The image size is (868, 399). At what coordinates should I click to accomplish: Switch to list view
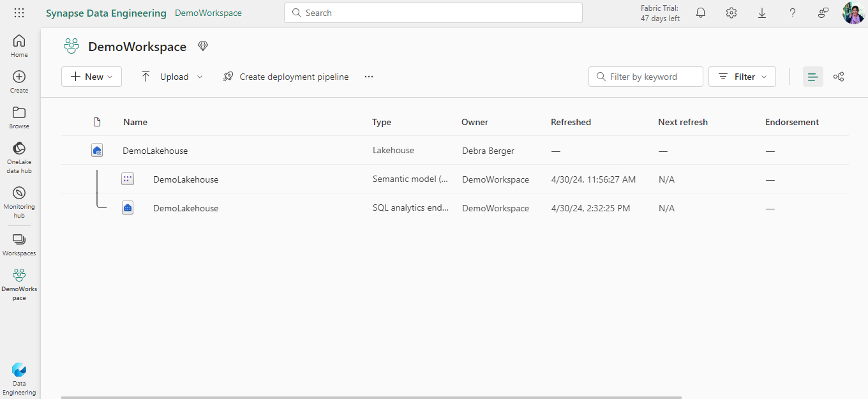813,77
